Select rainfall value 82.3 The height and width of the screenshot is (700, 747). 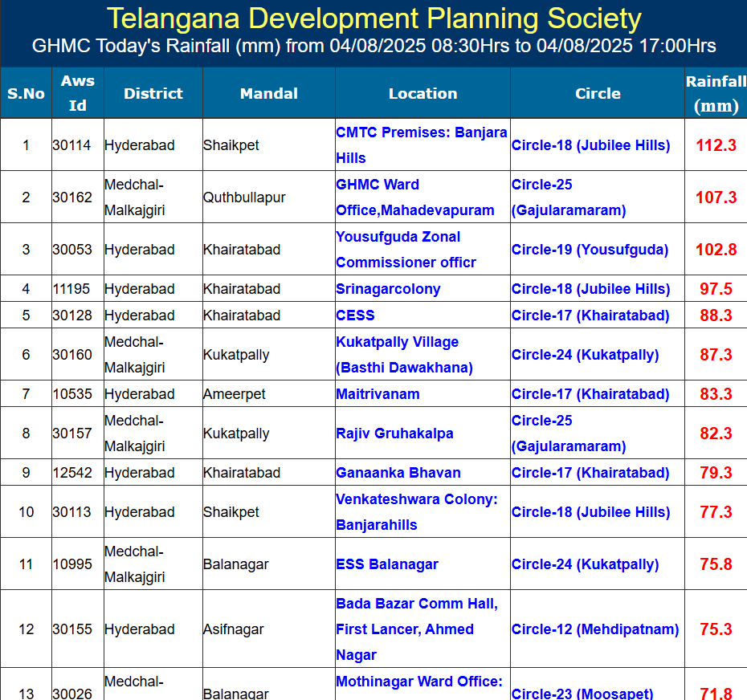pos(716,433)
